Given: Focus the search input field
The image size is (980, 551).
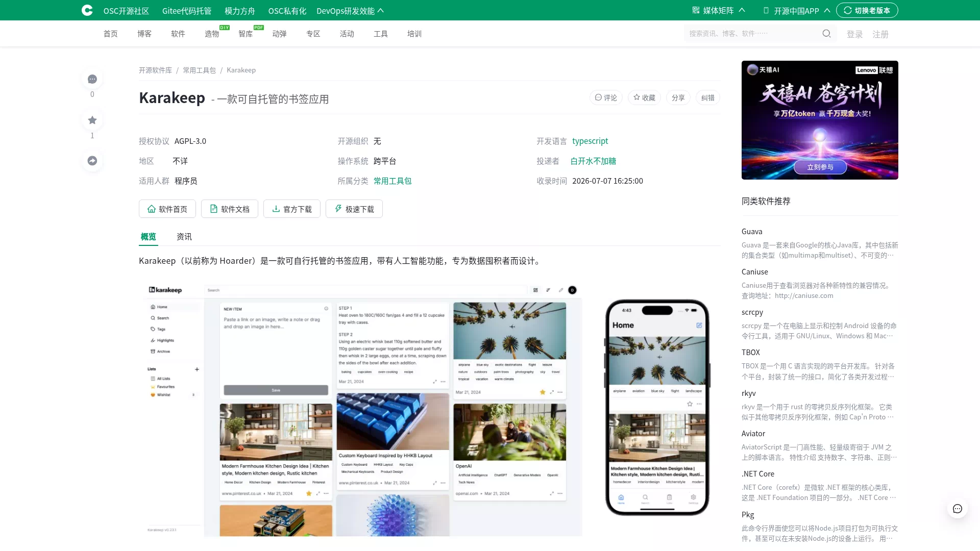Looking at the screenshot, I should [x=752, y=34].
